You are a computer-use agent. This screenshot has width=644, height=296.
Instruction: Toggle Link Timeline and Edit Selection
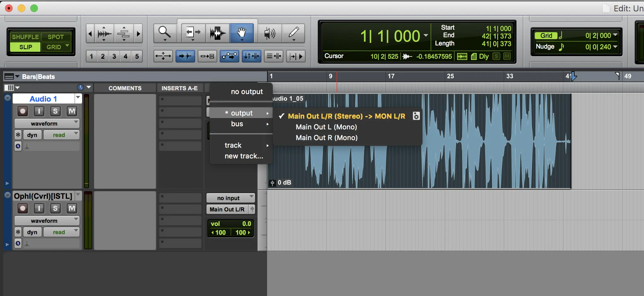click(x=251, y=56)
